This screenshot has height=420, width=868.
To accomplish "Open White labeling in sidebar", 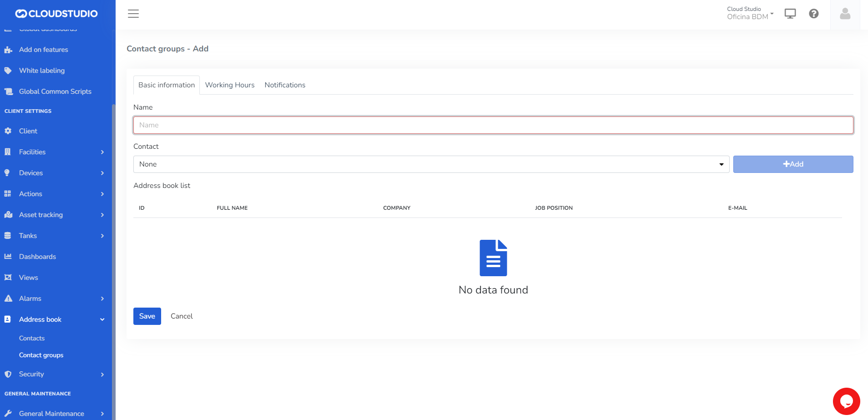I will (42, 71).
